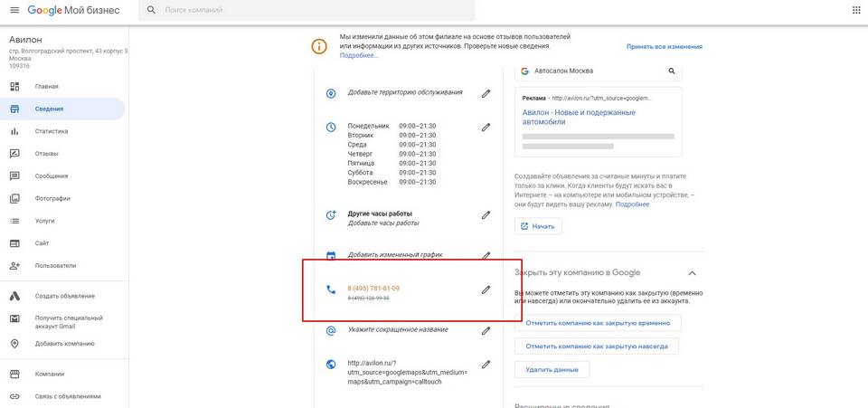
Task: Click 'Добавьте территорию обслуживания' text
Action: pyautogui.click(x=405, y=92)
